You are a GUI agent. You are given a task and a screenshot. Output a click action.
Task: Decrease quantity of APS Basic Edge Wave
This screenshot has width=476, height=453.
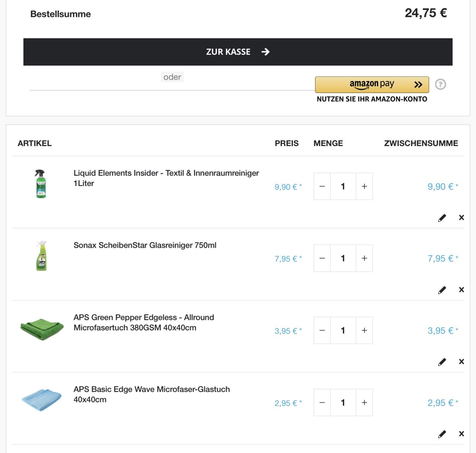point(322,402)
